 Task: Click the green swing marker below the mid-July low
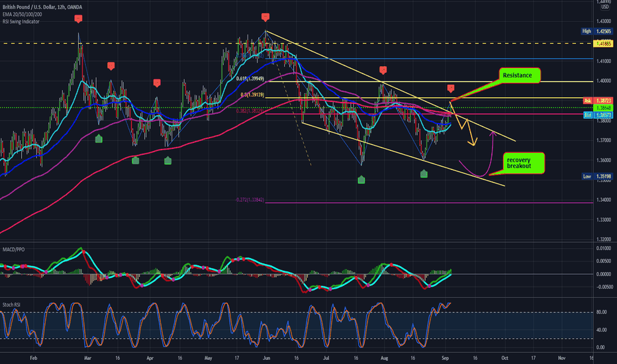[x=361, y=180]
